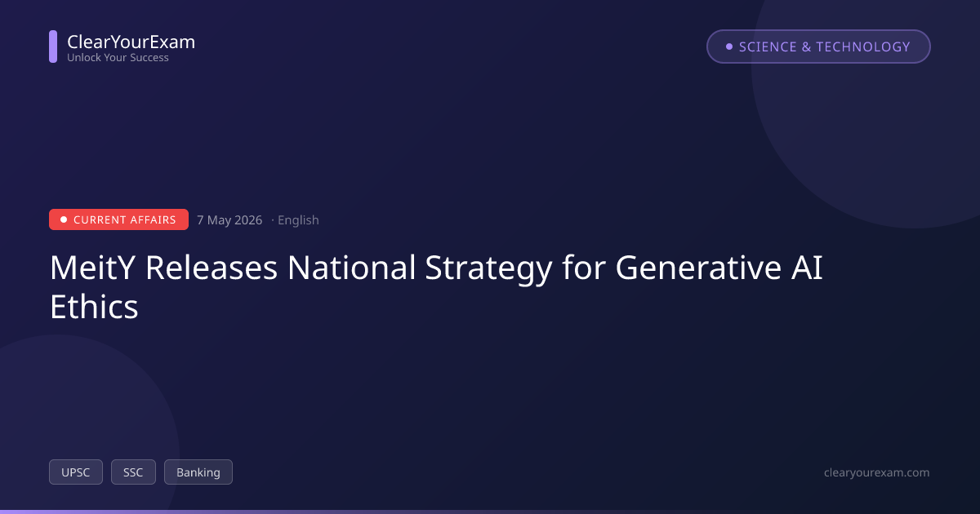Click Generative AI in the headline
980x514 pixels.
pos(719,268)
